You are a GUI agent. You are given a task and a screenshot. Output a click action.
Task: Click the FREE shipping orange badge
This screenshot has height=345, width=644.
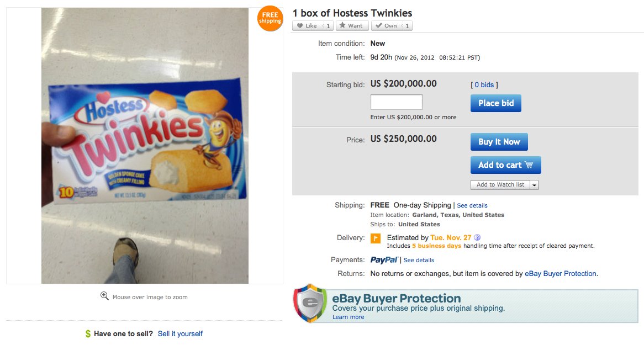point(270,19)
